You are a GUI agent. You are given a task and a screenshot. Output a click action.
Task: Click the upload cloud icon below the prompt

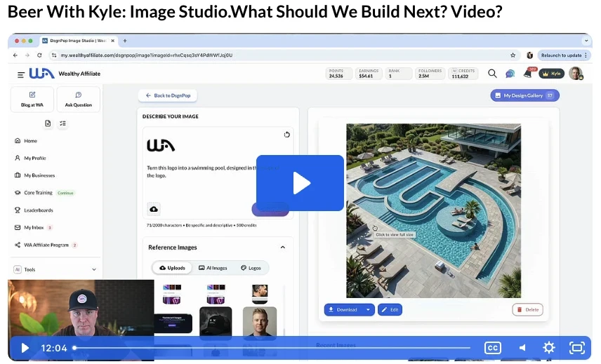pyautogui.click(x=154, y=209)
